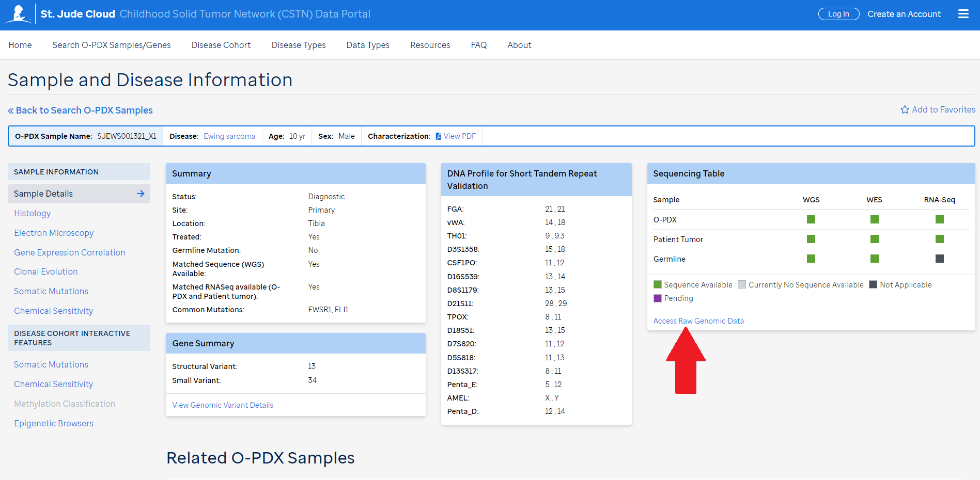The width and height of the screenshot is (980, 480).
Task: Click the St. Jude Cloud title text
Action: point(77,14)
